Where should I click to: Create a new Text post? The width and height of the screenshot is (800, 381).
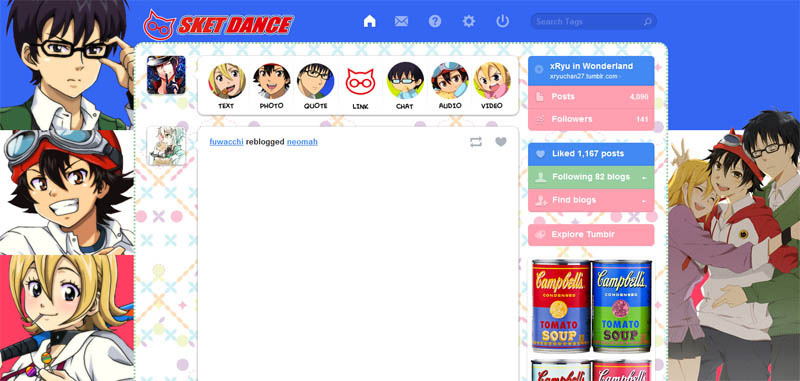(x=226, y=86)
